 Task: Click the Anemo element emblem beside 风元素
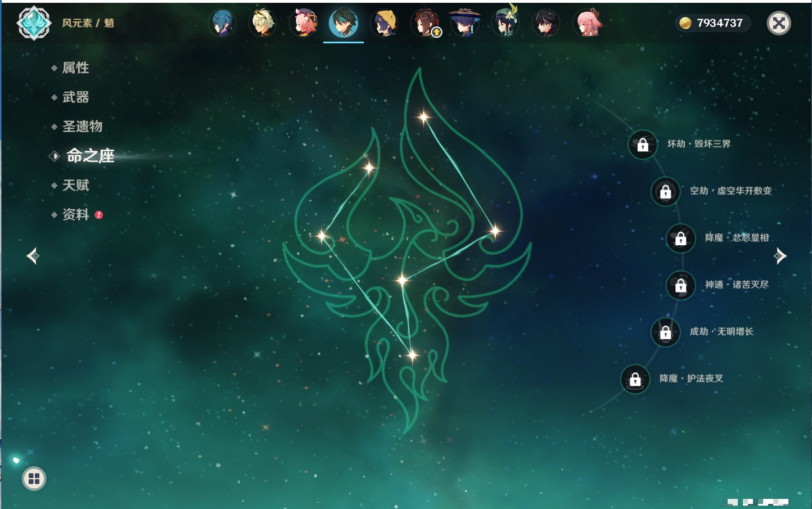(x=34, y=23)
